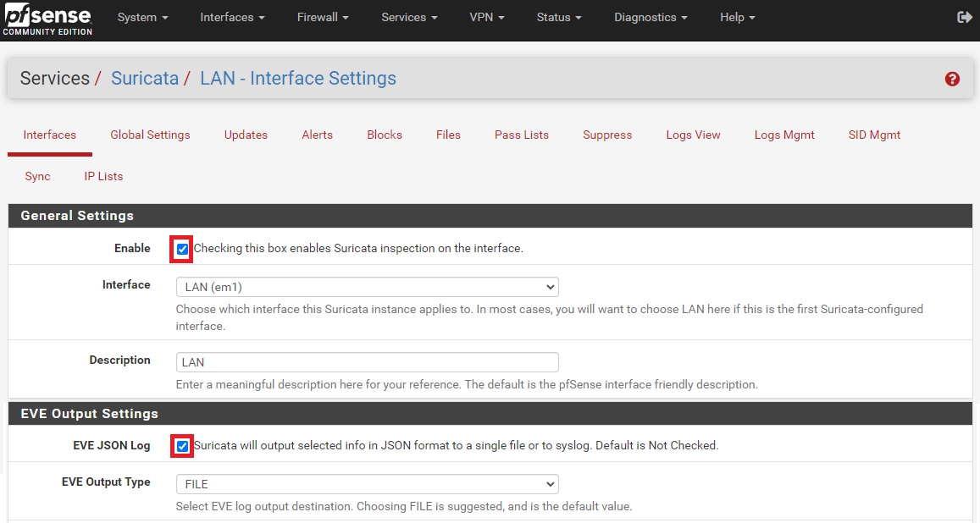Click the pfSense Community Edition logo
Screen dimensions: 980x523
coord(48,19)
